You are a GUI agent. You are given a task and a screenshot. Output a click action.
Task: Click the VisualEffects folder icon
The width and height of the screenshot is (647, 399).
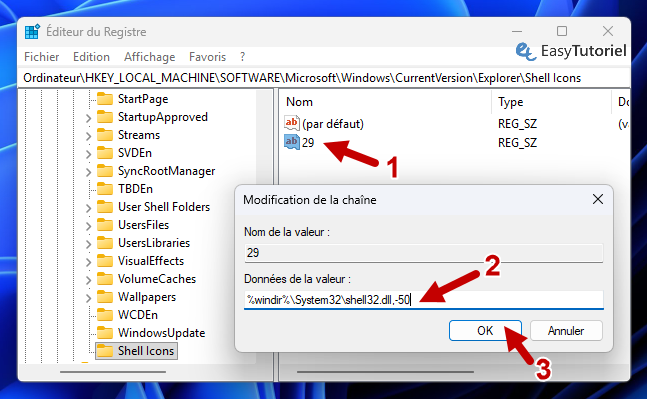105,261
